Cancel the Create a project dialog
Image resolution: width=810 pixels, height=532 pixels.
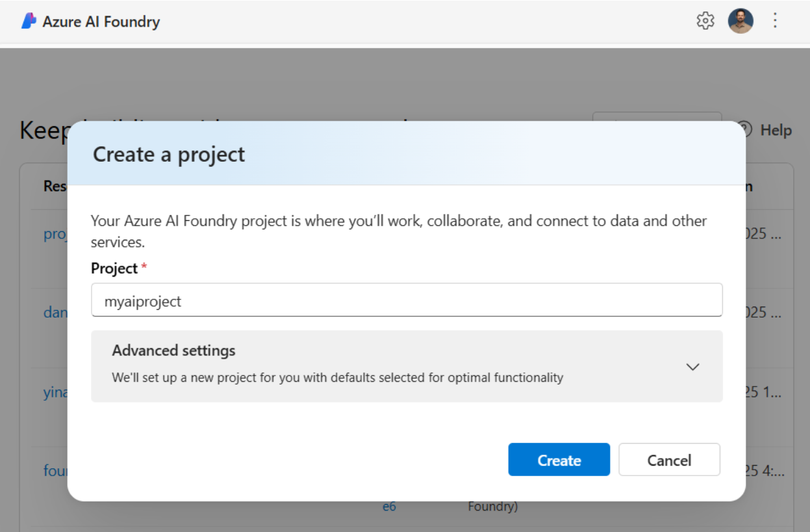669,460
